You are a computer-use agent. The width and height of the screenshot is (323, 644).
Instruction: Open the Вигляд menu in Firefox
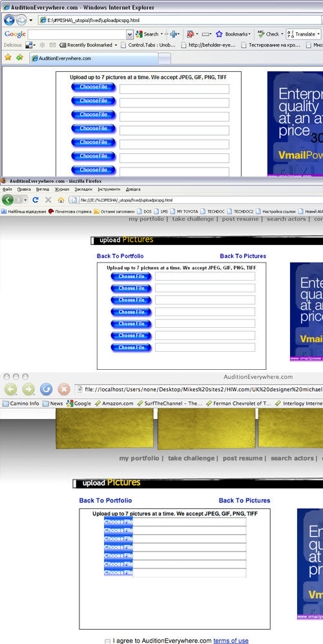[43, 189]
